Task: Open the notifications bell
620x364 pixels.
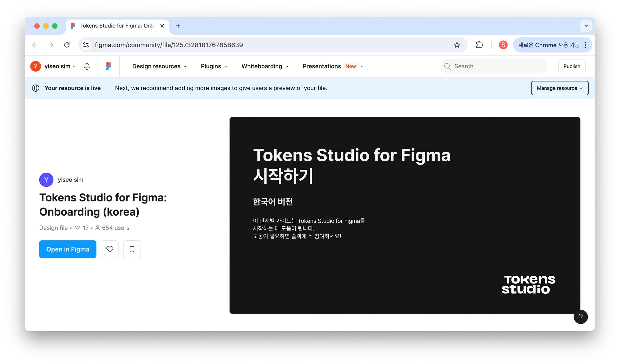Action: (87, 66)
